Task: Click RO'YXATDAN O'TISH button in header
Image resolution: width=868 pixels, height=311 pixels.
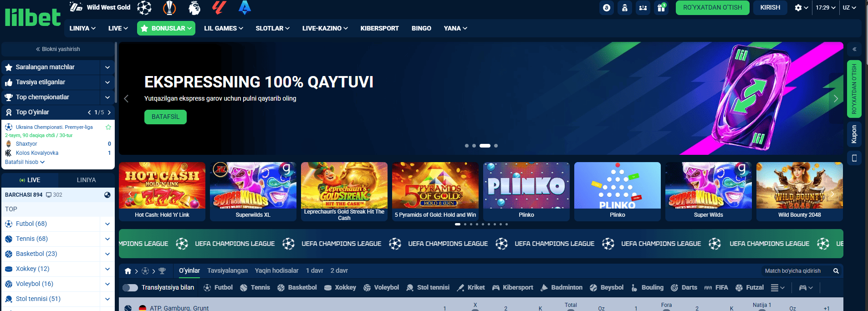Action: point(712,8)
